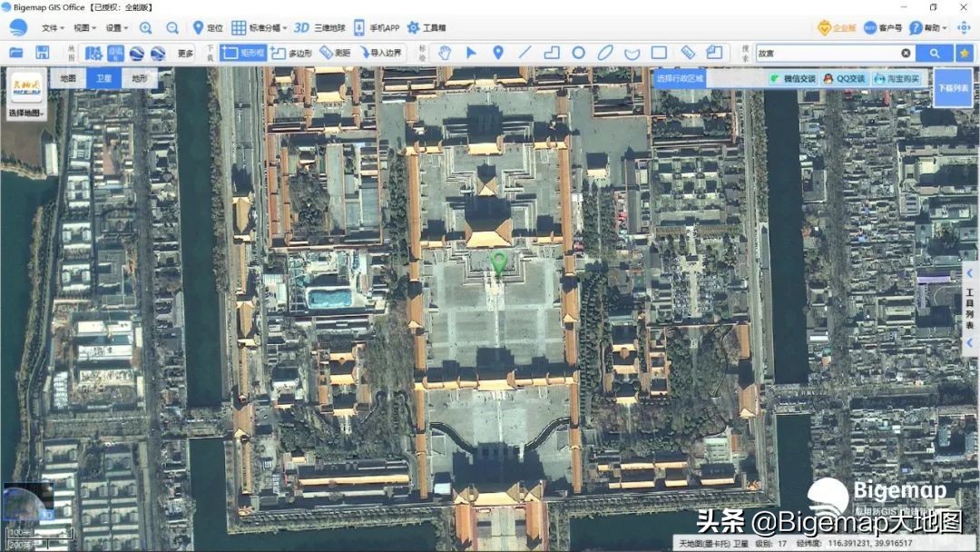This screenshot has height=552, width=980.
Task: Select the hand pan tool
Action: [445, 54]
